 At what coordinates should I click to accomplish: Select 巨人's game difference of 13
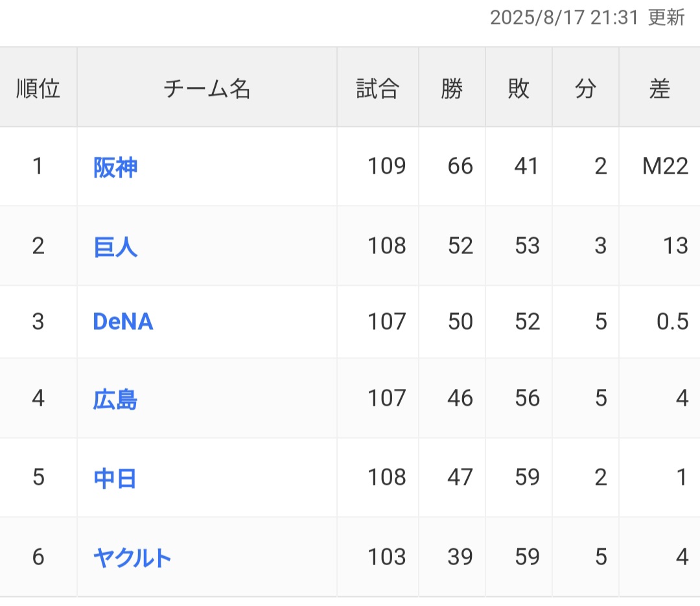(675, 246)
